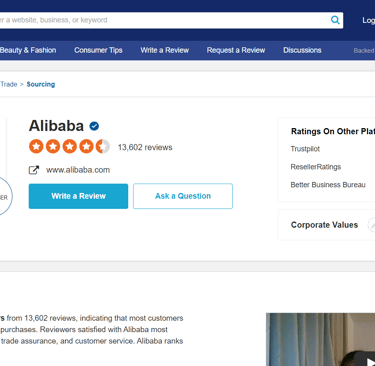Click the Ask a Question button
This screenshot has width=375, height=366.
pos(183,196)
